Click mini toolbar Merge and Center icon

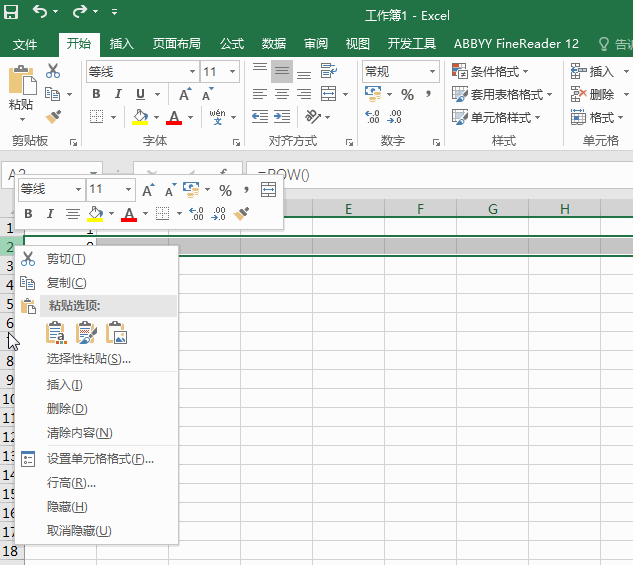pyautogui.click(x=268, y=189)
